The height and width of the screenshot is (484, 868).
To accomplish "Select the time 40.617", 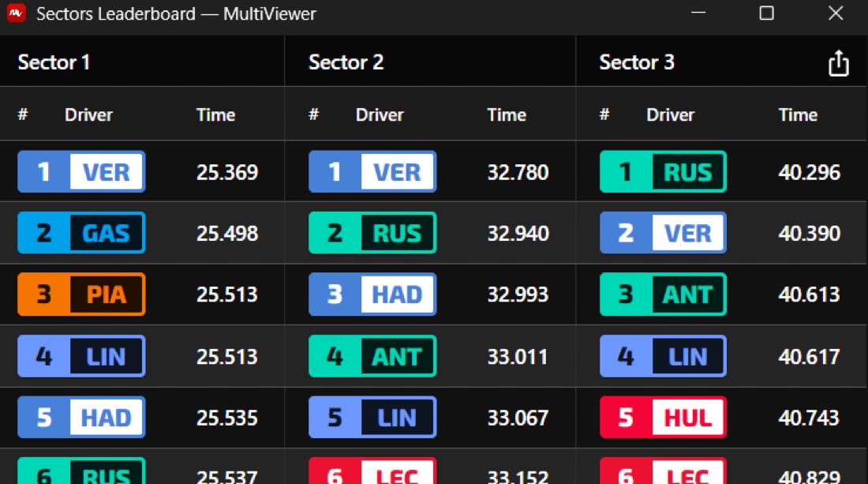I will click(x=810, y=357).
